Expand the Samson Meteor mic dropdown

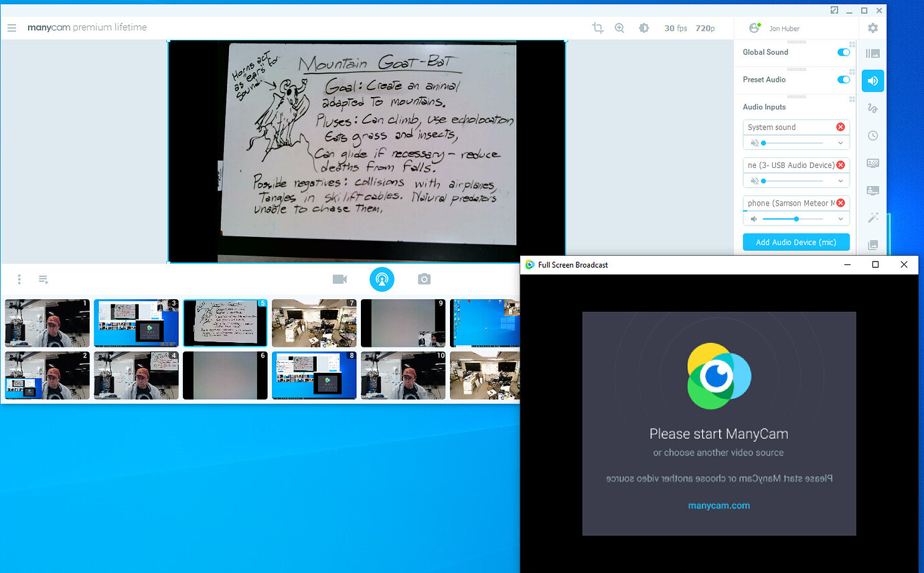click(x=840, y=219)
